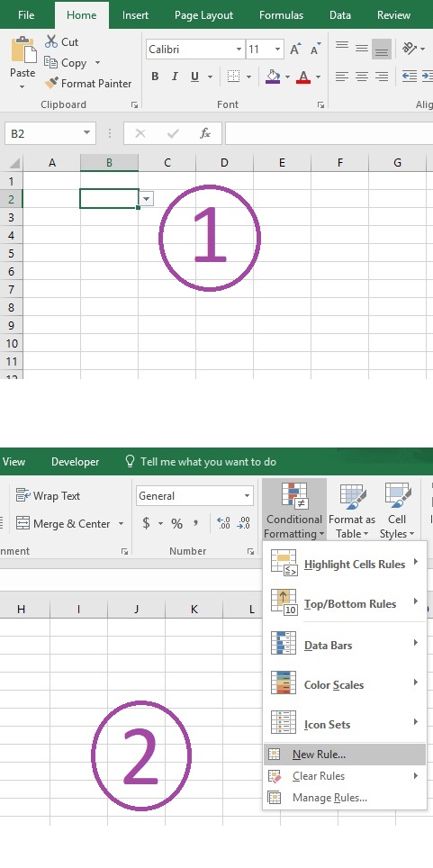The image size is (433, 868).
Task: Click the cell B2 dropdown arrow
Action: pyautogui.click(x=146, y=199)
